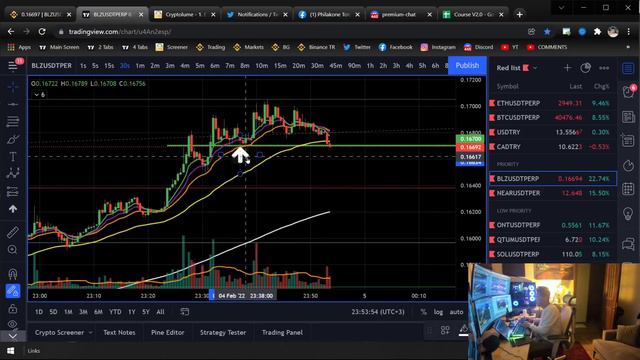Select the 1h timeframe
This screenshot has height=360, width=640.
pyautogui.click(x=370, y=66)
